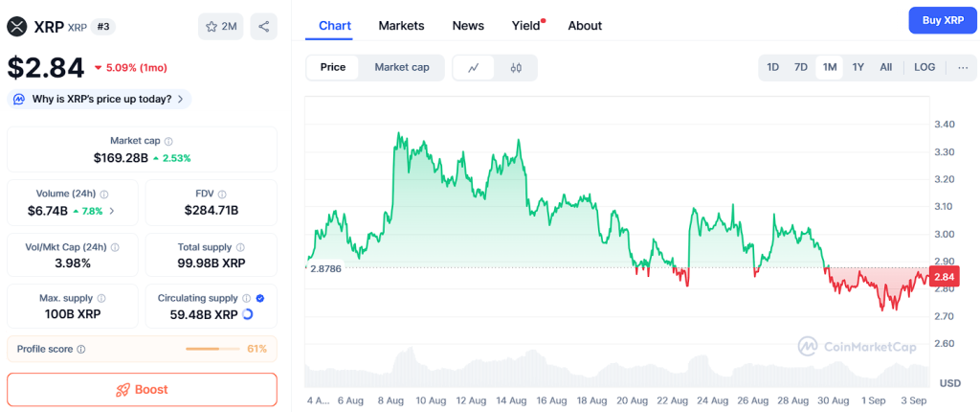Image resolution: width=980 pixels, height=412 pixels.
Task: Toggle the chart to Market cap view
Action: [402, 67]
